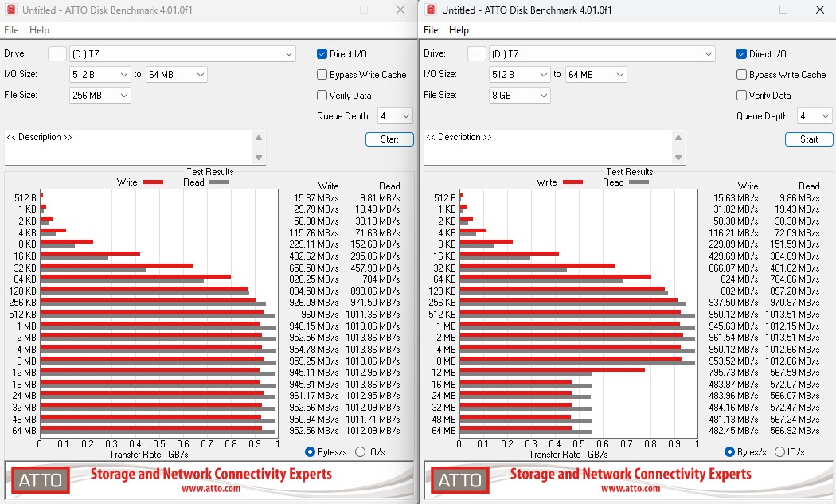Open www.atto.com link in left banner
Image resolution: width=836 pixels, height=504 pixels.
tap(211, 489)
